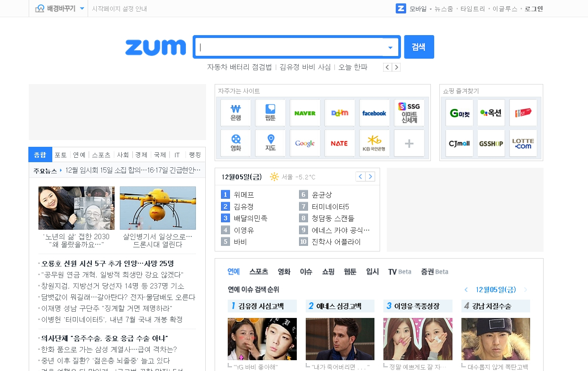Open the 웹툰 webtoon shortcut icon

pos(270,113)
